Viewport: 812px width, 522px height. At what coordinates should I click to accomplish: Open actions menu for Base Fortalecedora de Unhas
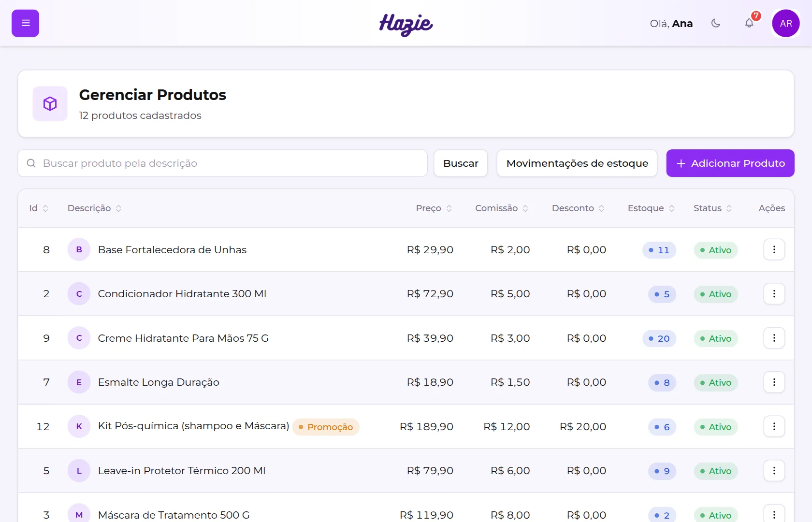(x=774, y=249)
